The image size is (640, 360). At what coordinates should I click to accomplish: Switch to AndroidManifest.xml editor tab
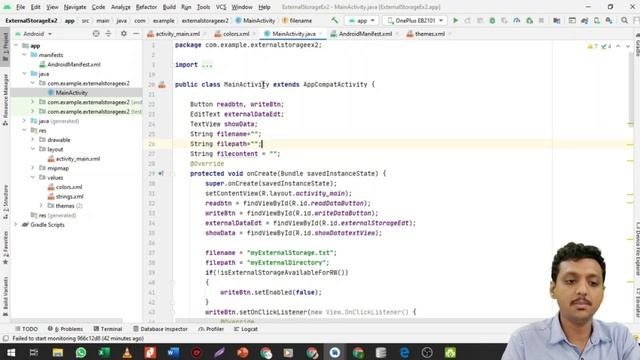[x=365, y=34]
